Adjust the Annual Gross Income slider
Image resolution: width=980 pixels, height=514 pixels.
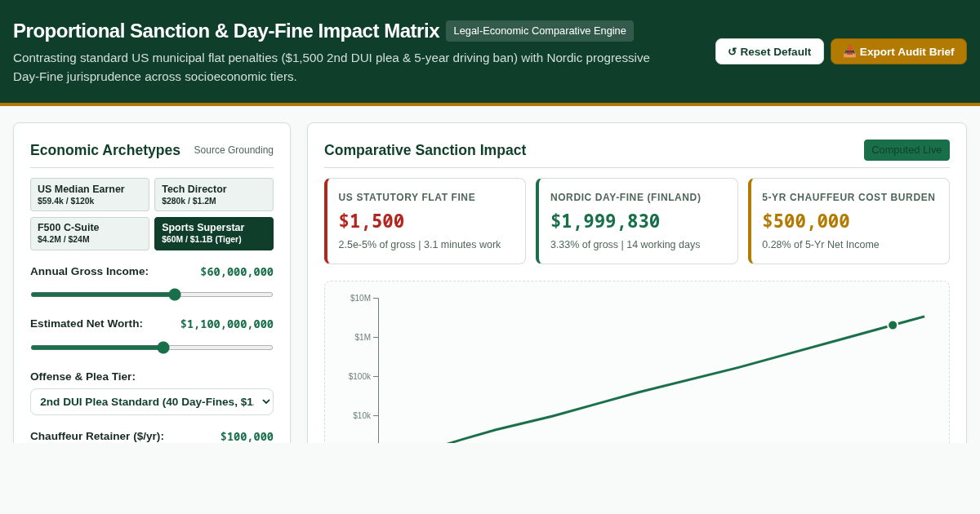[x=152, y=295]
